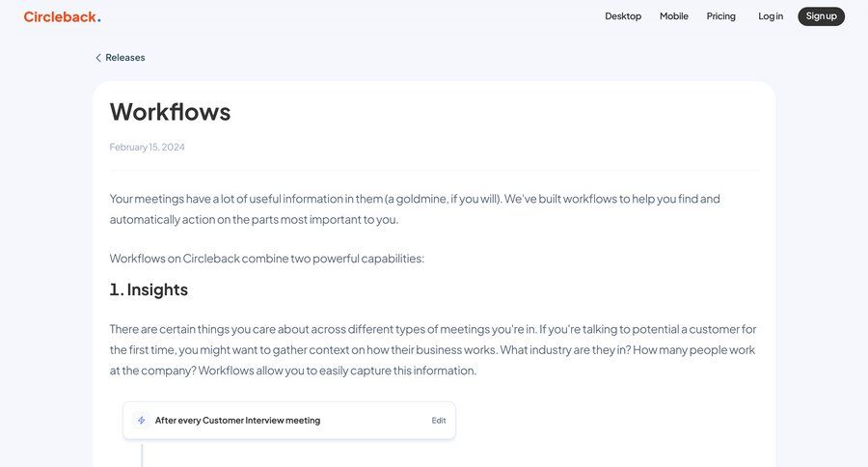Click the orange dot in Circleback logo
868x467 pixels.
98,20
